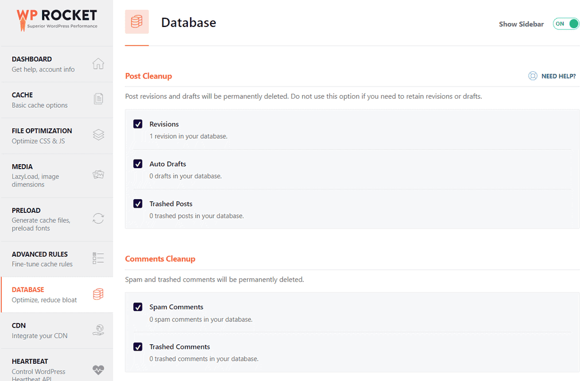Image resolution: width=588 pixels, height=381 pixels.
Task: Click the NEED HELP? link
Action: coord(558,76)
